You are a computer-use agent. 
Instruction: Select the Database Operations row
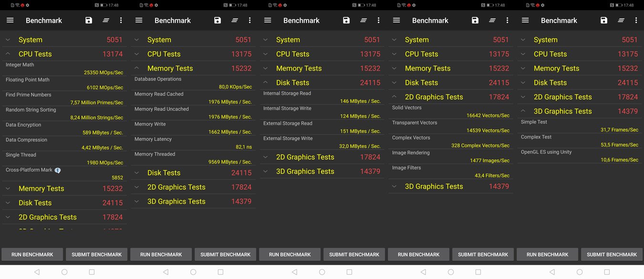(x=193, y=83)
